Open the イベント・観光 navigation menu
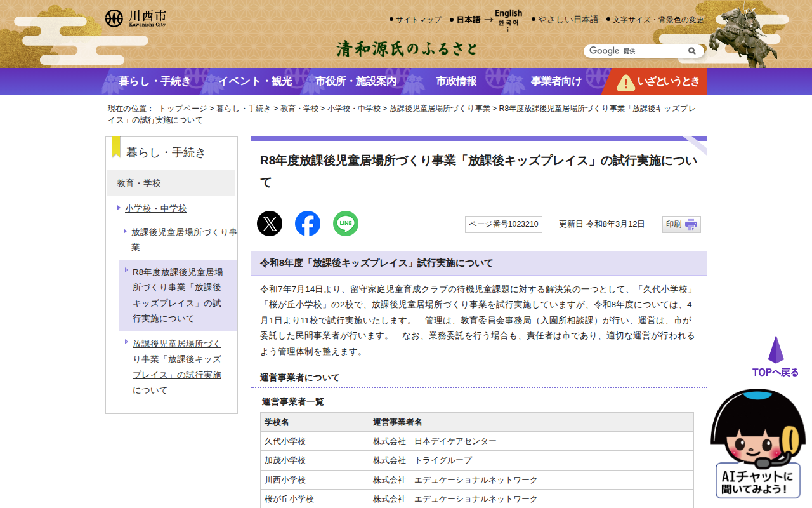This screenshot has height=508, width=812. pos(255,81)
